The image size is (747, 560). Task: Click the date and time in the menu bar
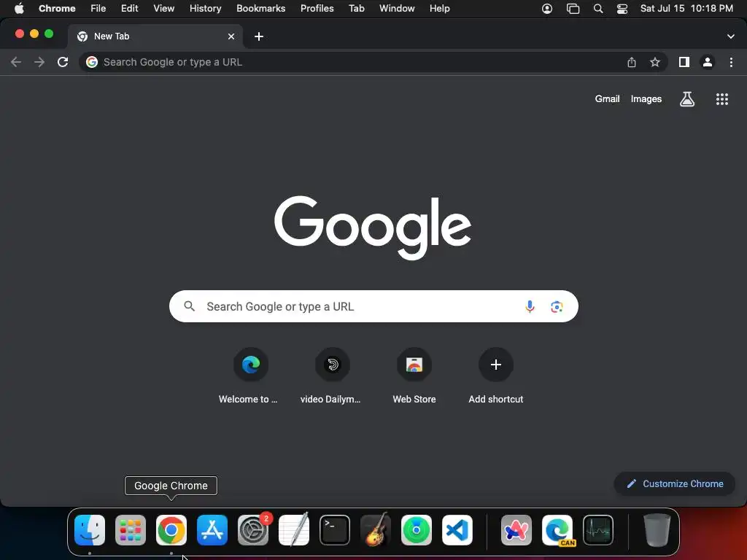point(686,9)
